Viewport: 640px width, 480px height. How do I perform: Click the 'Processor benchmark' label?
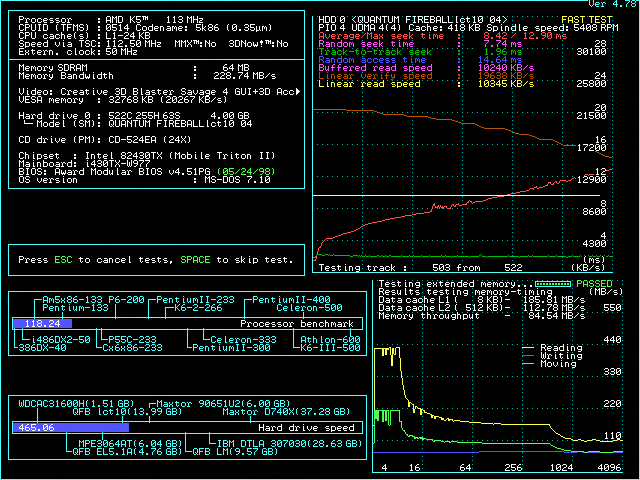click(297, 324)
